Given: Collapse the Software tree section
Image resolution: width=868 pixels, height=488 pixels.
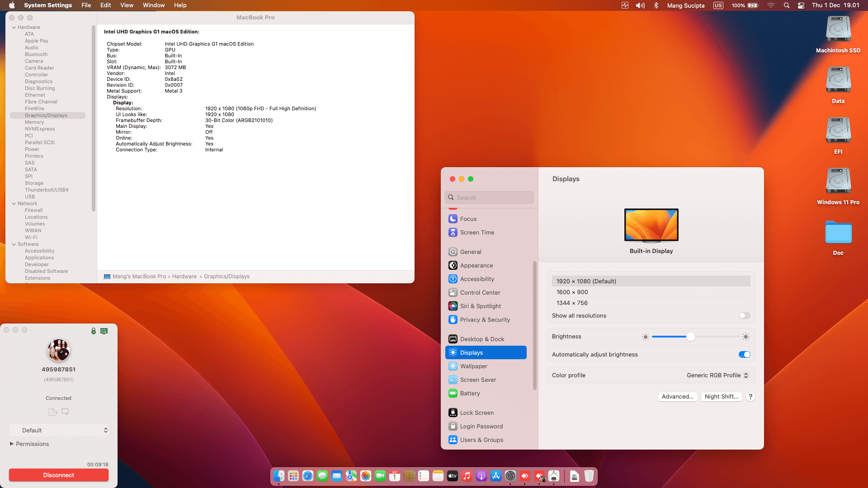Looking at the screenshot, I should [x=14, y=244].
